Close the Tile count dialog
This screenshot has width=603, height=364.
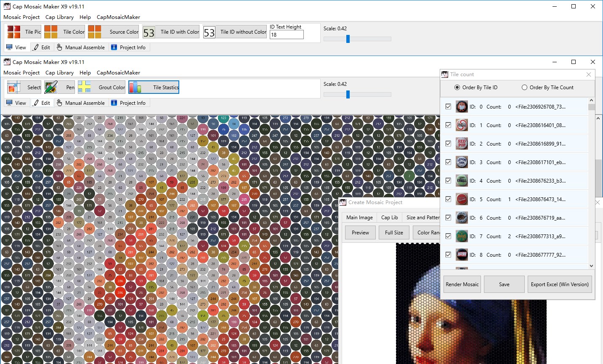589,74
